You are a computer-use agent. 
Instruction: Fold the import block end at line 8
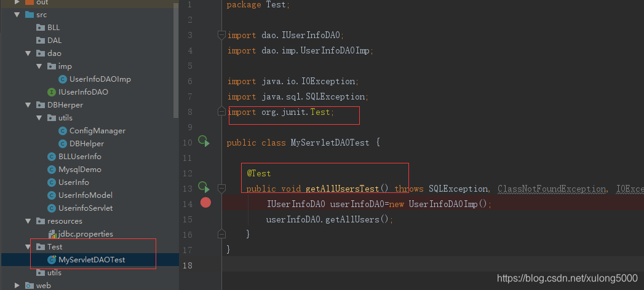tap(221, 112)
